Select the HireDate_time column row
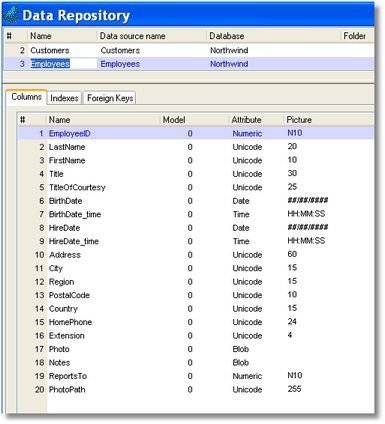This screenshot has height=424, width=385. (196, 241)
